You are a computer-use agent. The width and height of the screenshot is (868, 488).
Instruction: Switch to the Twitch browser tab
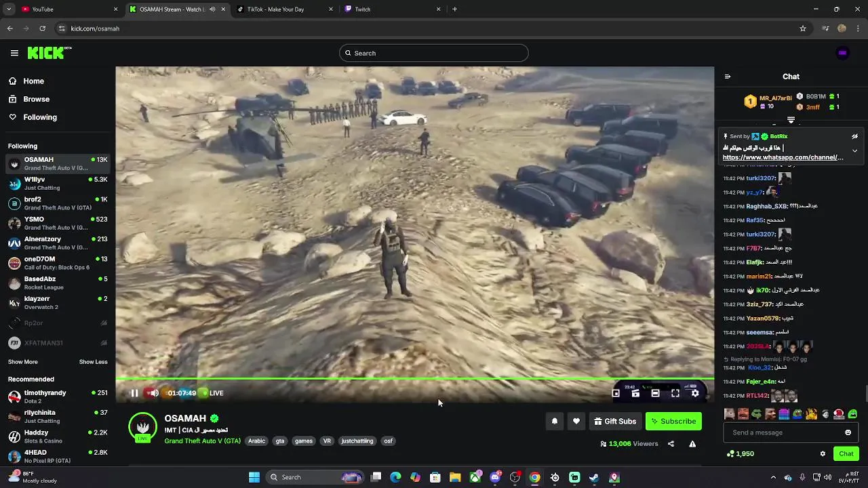pyautogui.click(x=393, y=9)
